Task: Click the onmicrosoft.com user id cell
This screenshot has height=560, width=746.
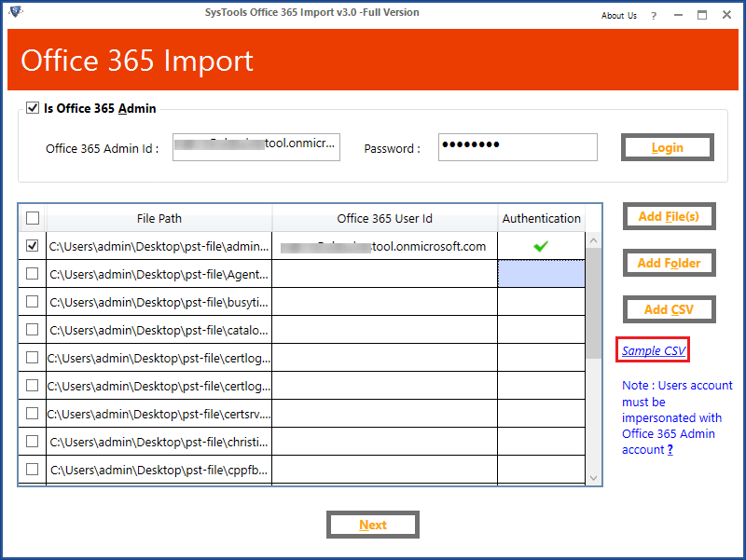Action: tap(384, 246)
